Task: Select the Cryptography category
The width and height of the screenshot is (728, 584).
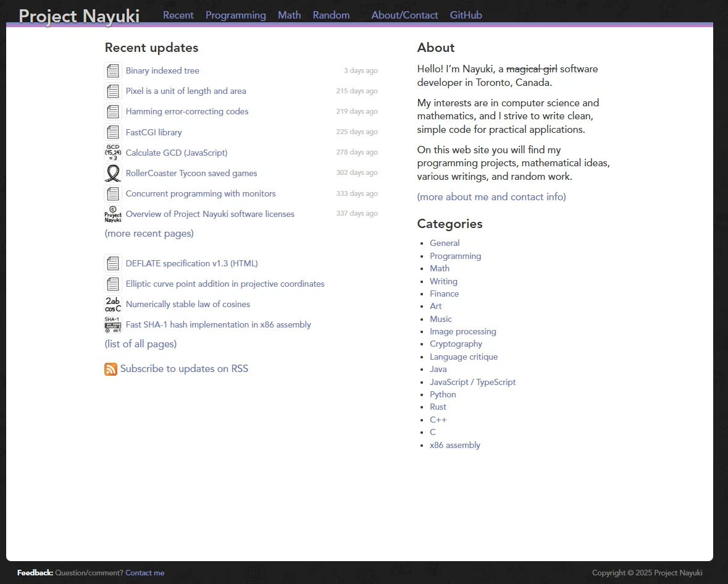Action: pos(456,344)
